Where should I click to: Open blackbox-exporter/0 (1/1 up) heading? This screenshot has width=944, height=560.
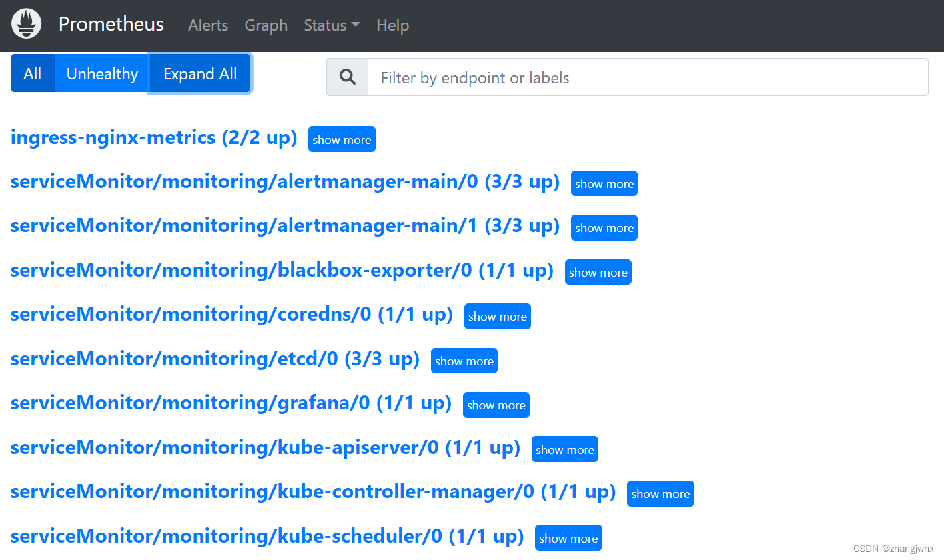tap(282, 271)
